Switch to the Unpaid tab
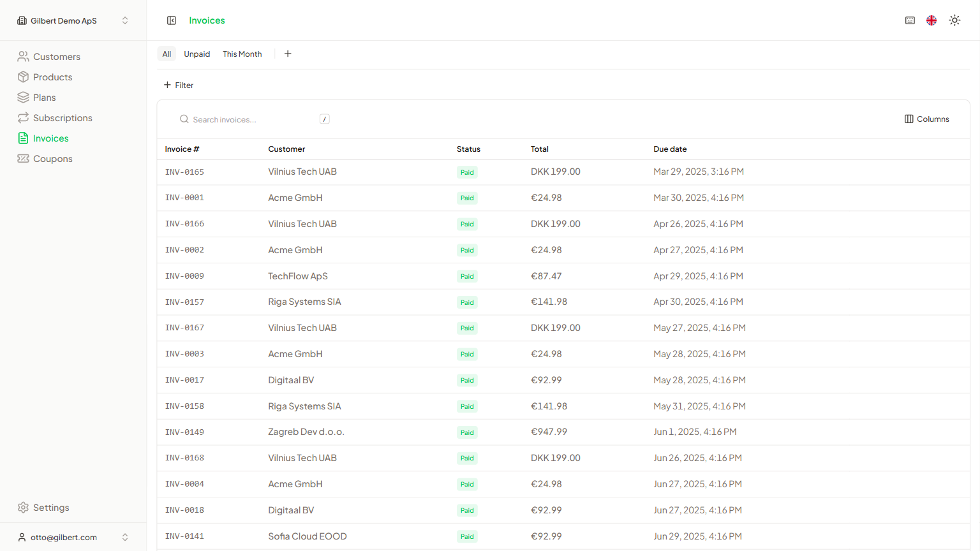The width and height of the screenshot is (980, 551). coord(197,54)
